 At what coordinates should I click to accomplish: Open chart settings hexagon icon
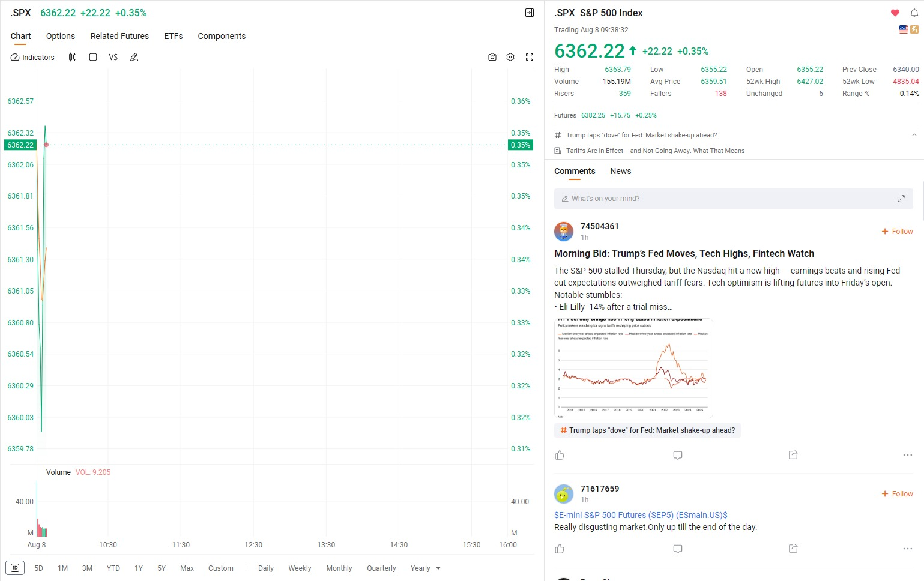click(510, 57)
